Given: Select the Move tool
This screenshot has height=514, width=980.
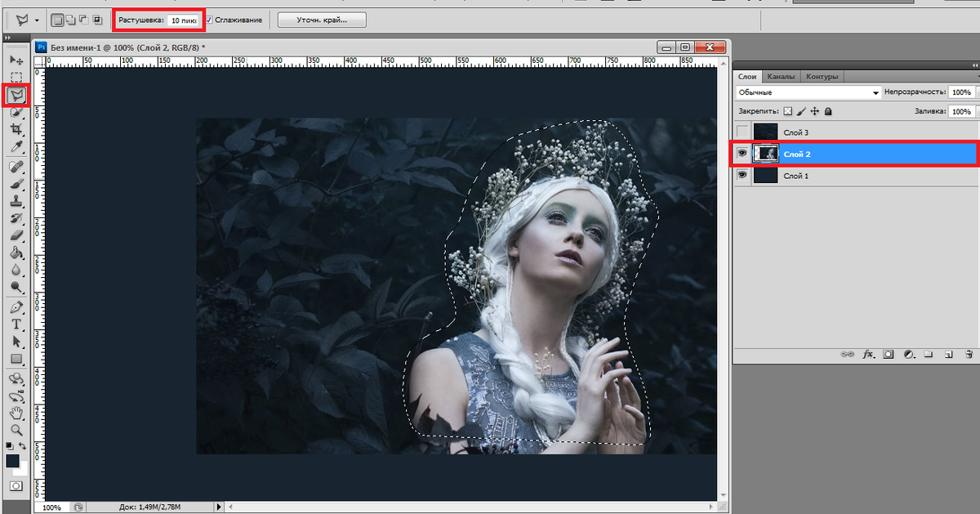Looking at the screenshot, I should click(x=16, y=60).
